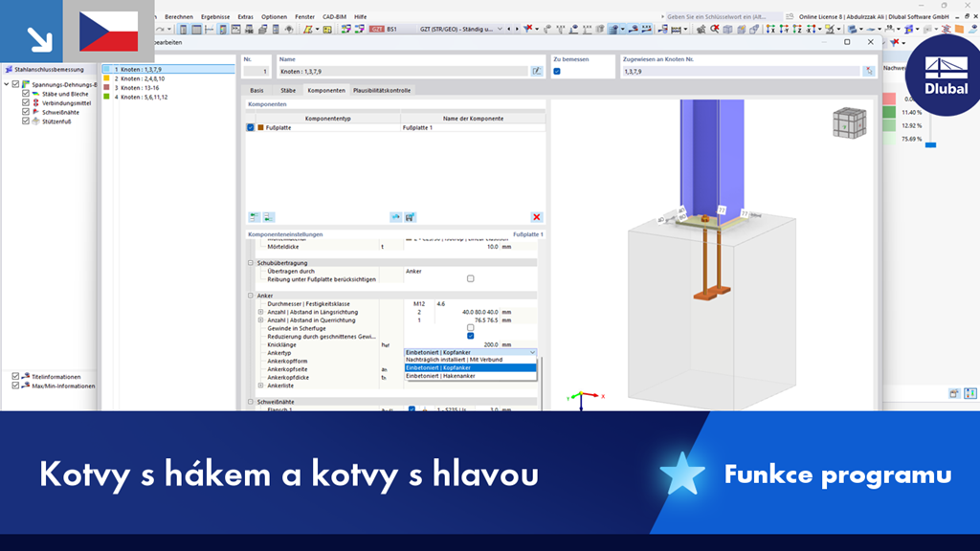This screenshot has height=551, width=980.
Task: Click the brown Fußplatte component color swatch
Action: point(260,127)
